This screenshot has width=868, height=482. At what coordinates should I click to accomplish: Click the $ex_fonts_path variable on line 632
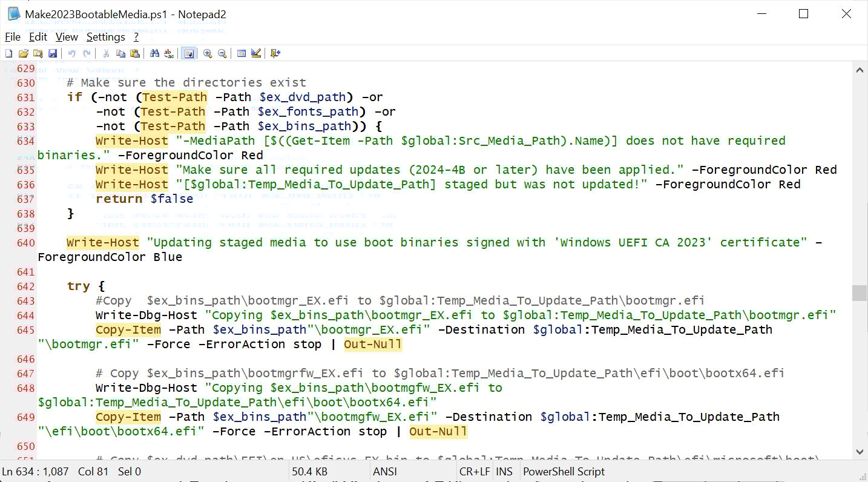click(x=308, y=111)
